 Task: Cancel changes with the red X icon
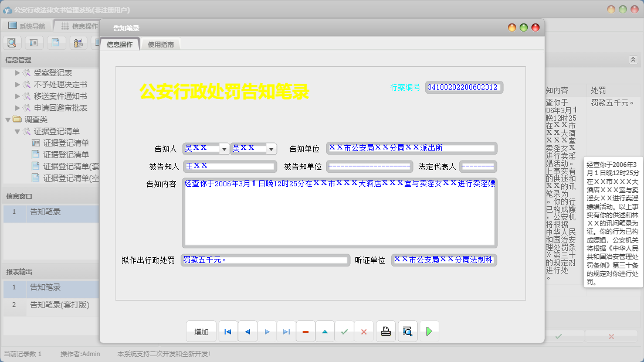[x=363, y=331]
